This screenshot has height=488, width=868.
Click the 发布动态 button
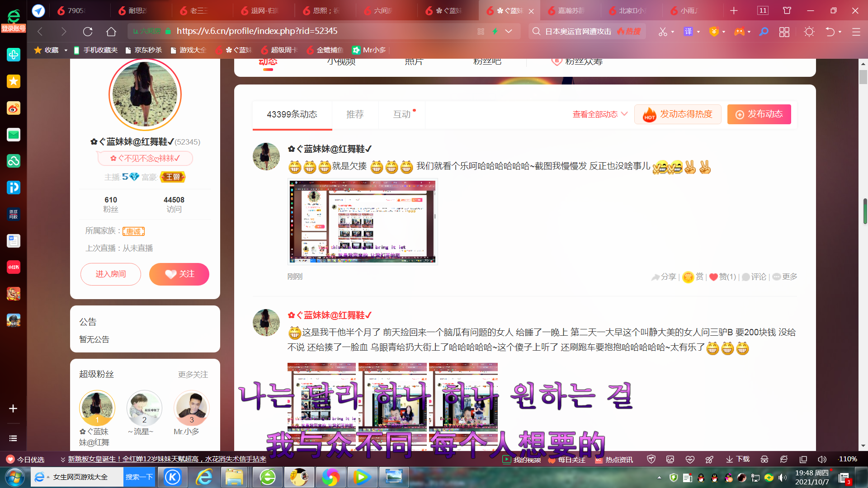[759, 114]
